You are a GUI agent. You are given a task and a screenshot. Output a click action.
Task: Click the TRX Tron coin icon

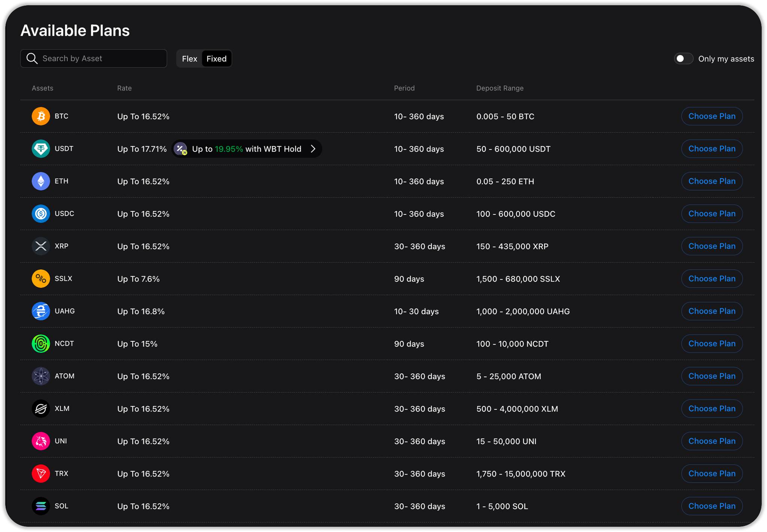(x=41, y=474)
